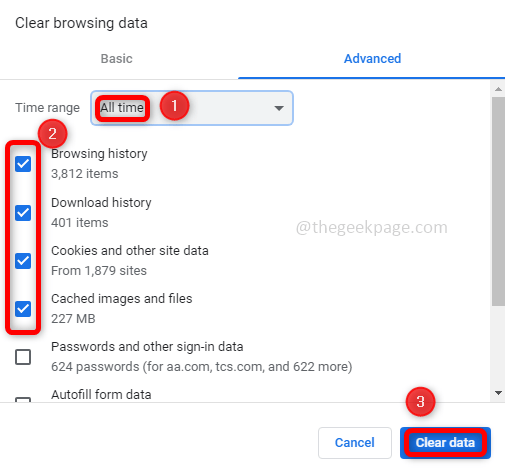
Task: Uncheck Cached images and files checkbox
Action: pyautogui.click(x=23, y=309)
